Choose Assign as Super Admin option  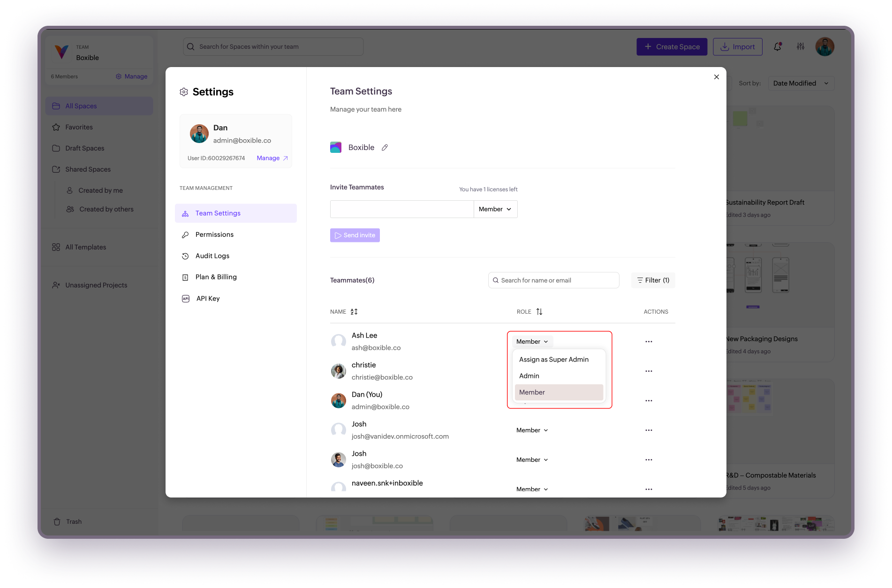(x=553, y=360)
